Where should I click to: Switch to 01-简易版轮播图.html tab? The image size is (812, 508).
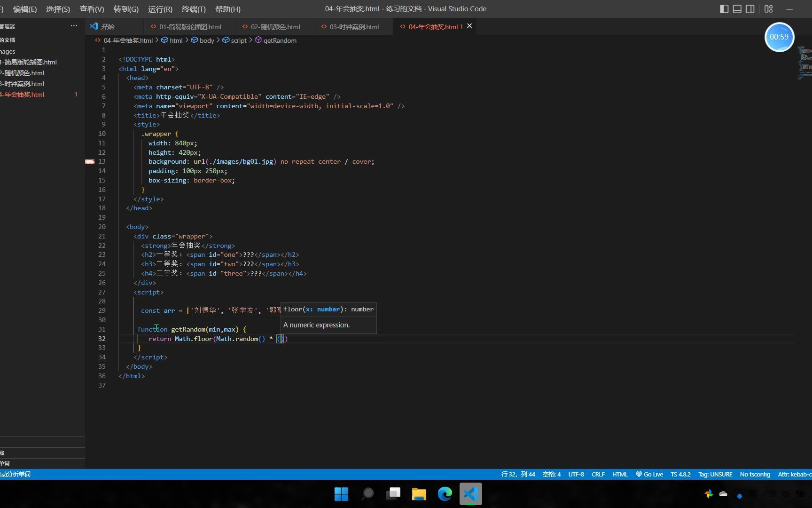click(x=190, y=27)
